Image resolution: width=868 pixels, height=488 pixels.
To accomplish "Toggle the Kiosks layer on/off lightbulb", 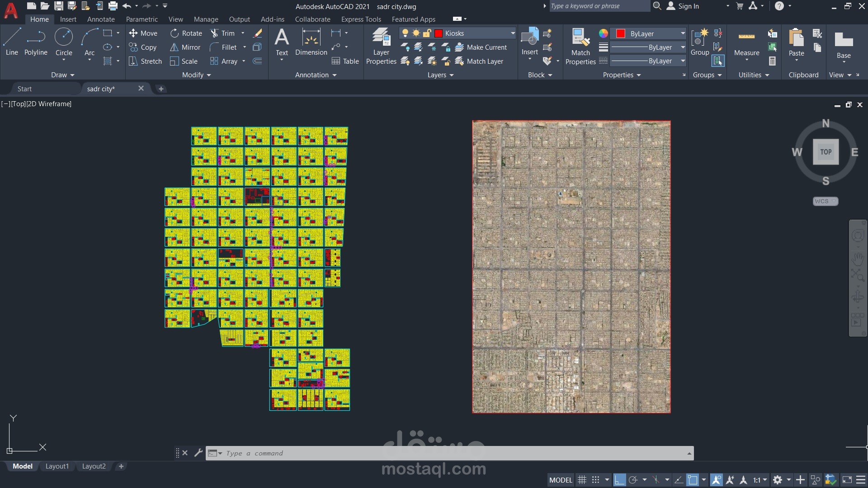I will pos(405,33).
